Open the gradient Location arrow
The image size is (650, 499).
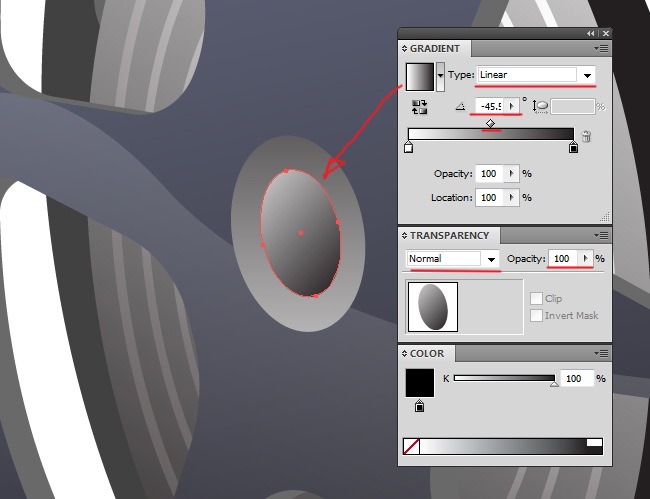tap(511, 198)
